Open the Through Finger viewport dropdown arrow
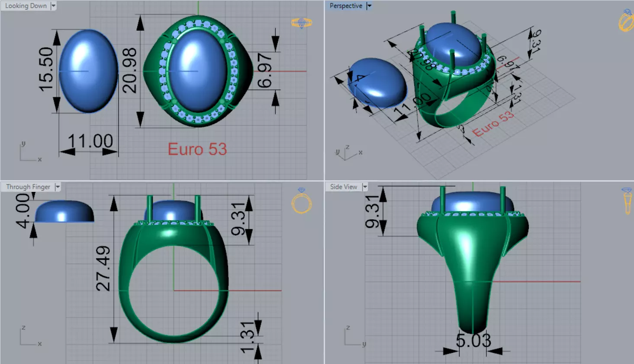Viewport: 634px width, 364px height. pyautogui.click(x=58, y=187)
